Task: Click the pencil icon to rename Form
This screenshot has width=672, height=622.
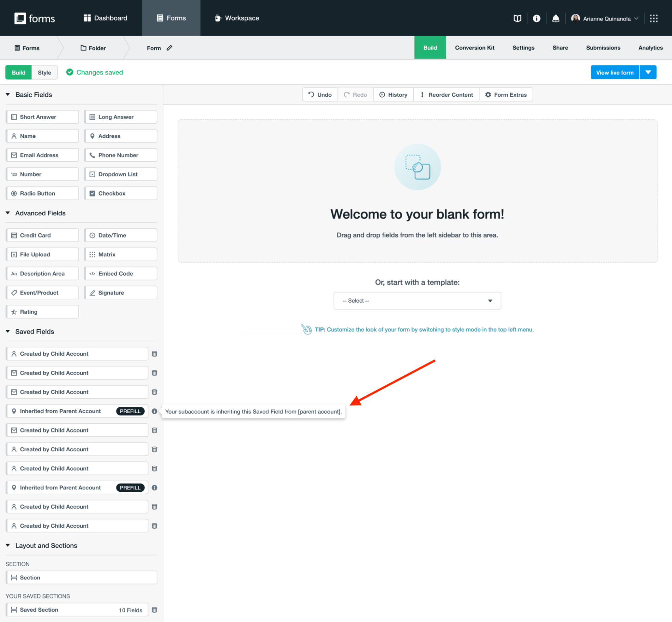Action: [x=169, y=48]
